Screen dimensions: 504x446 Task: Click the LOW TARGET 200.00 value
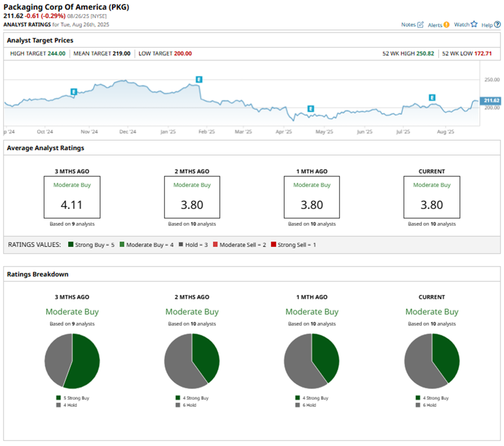[x=183, y=54]
